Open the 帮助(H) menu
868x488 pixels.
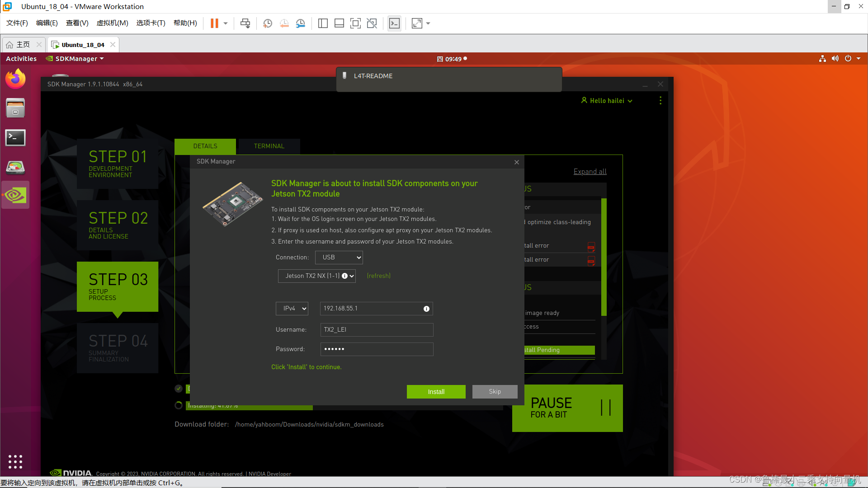pyautogui.click(x=185, y=23)
